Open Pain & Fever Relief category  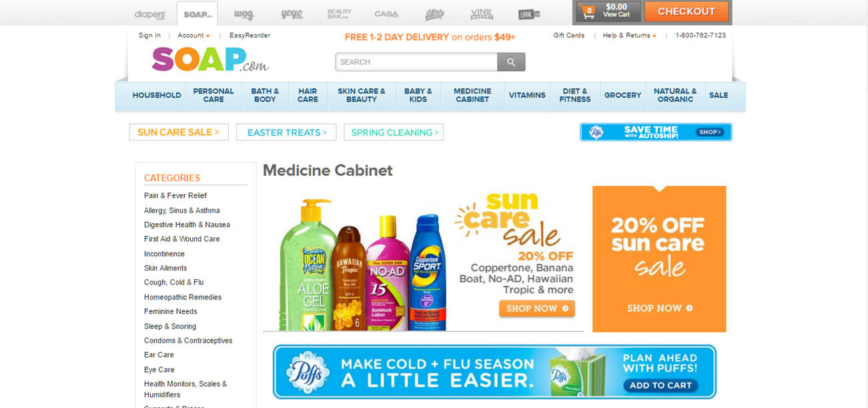175,195
